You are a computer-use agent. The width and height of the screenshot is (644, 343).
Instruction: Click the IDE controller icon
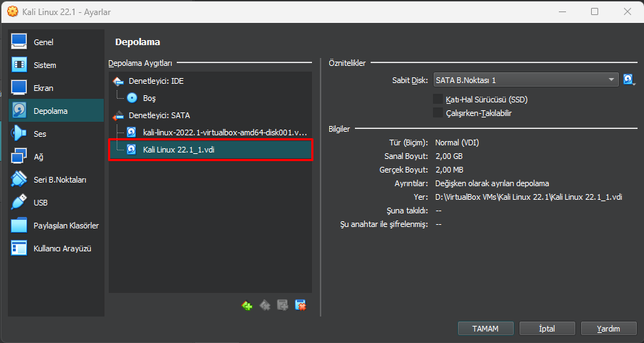[x=118, y=81]
